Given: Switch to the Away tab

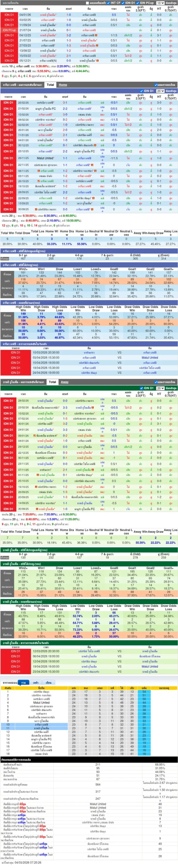Looking at the screenshot, I should (65, 382).
